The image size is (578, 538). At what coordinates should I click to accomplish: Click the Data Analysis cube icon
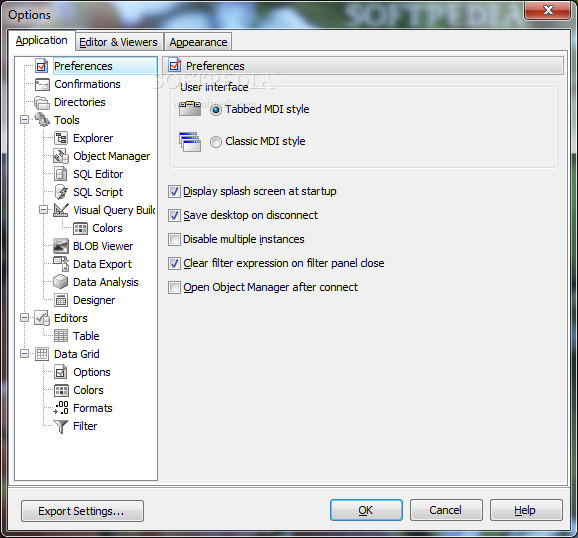(x=60, y=282)
